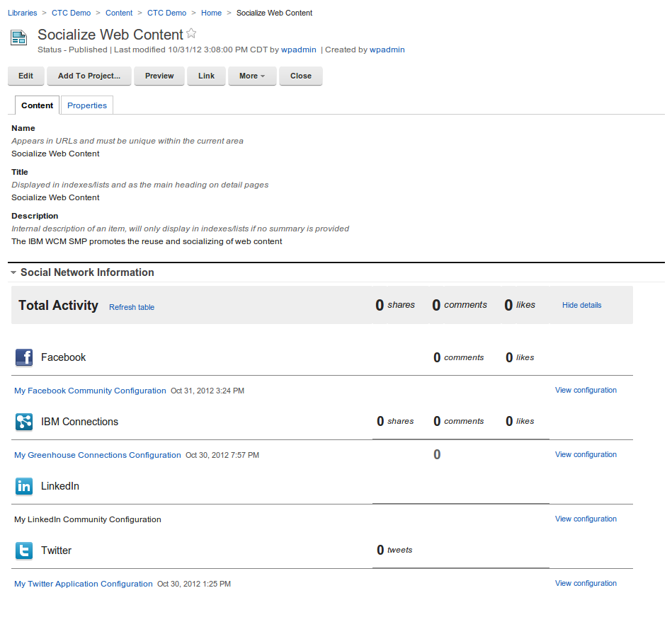Image resolution: width=672 pixels, height=617 pixels.
Task: Refresh the Total Activity table
Action: (132, 307)
